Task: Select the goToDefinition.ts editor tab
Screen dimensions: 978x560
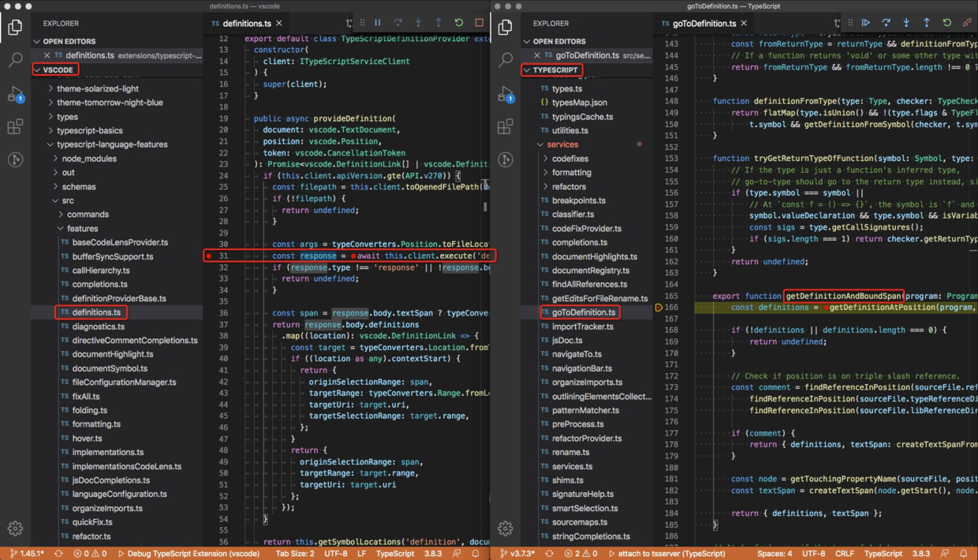Action: pyautogui.click(x=704, y=24)
